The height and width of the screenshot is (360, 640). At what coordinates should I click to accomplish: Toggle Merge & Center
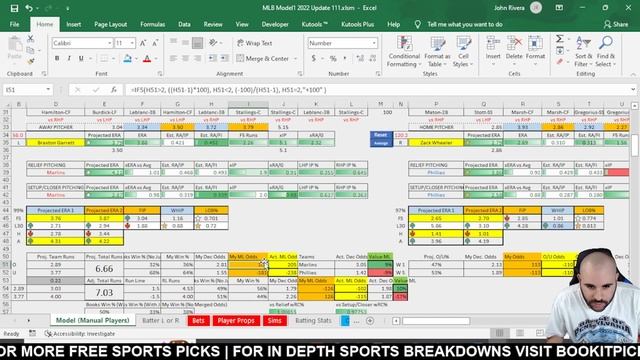click(263, 59)
